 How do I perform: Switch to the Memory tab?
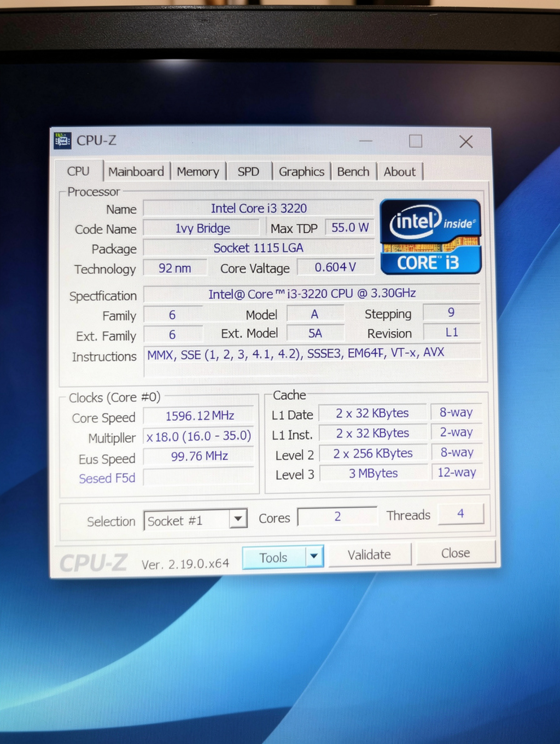tap(198, 172)
